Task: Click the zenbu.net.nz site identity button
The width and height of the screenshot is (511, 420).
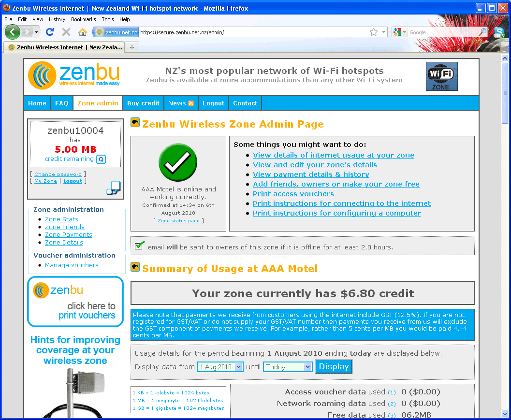Action: 117,32
